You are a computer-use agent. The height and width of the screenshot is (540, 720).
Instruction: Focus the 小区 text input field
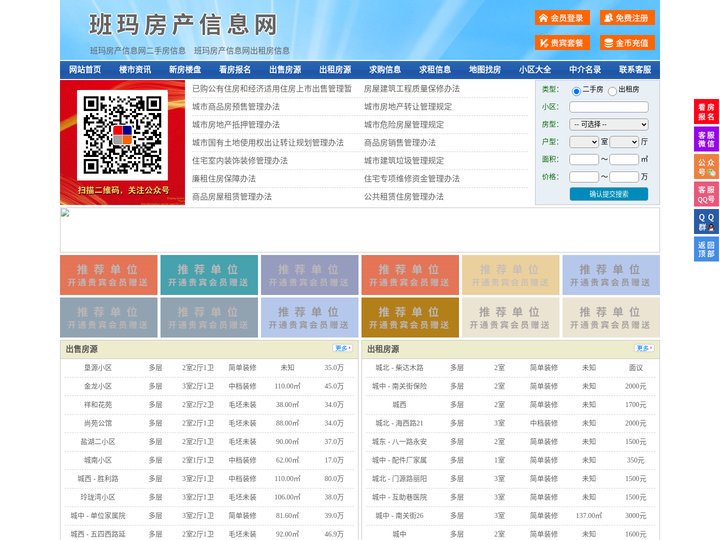[609, 107]
